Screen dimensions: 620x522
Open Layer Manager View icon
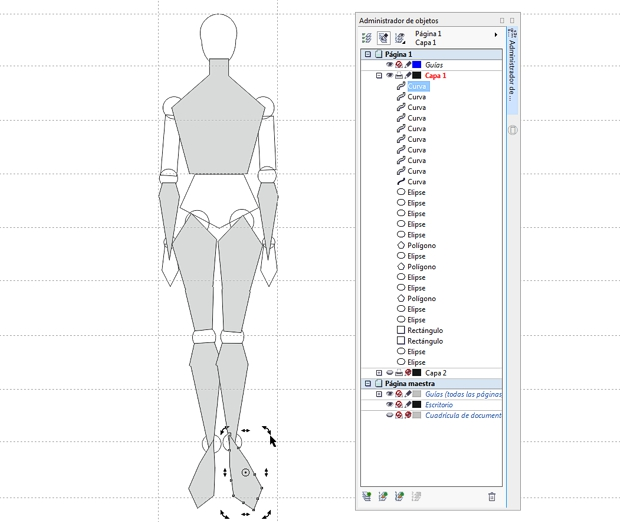click(x=400, y=38)
